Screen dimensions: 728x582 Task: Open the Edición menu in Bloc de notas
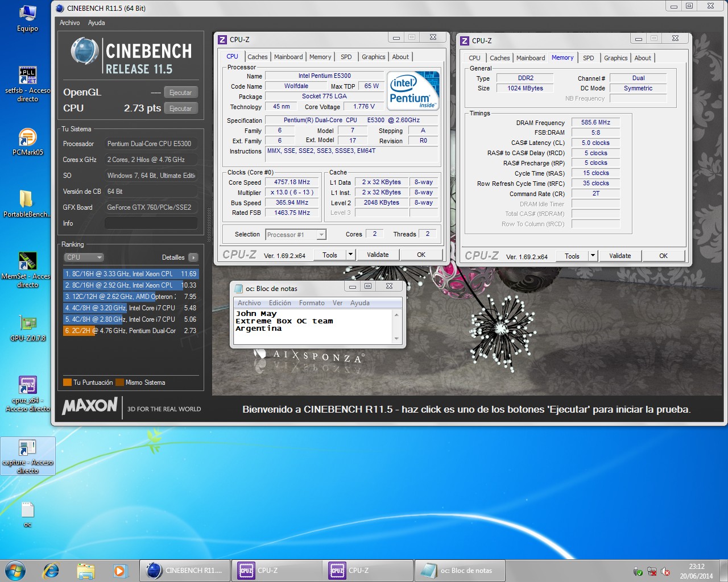pos(280,303)
